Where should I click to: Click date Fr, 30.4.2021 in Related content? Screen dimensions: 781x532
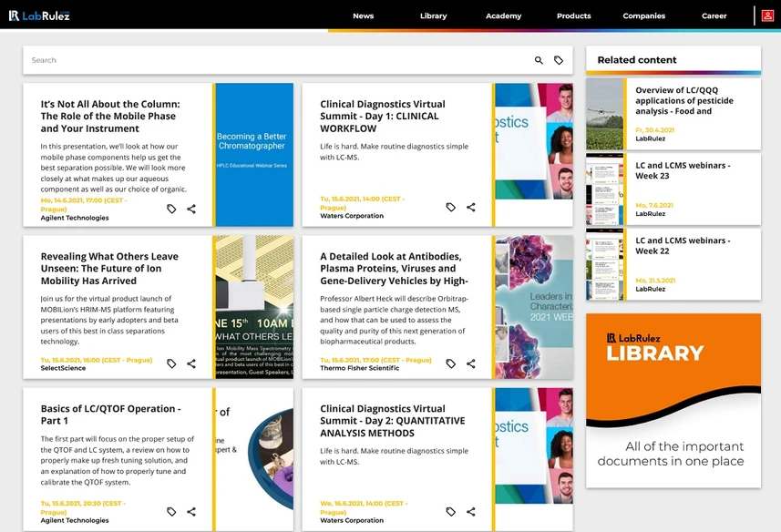pos(655,130)
